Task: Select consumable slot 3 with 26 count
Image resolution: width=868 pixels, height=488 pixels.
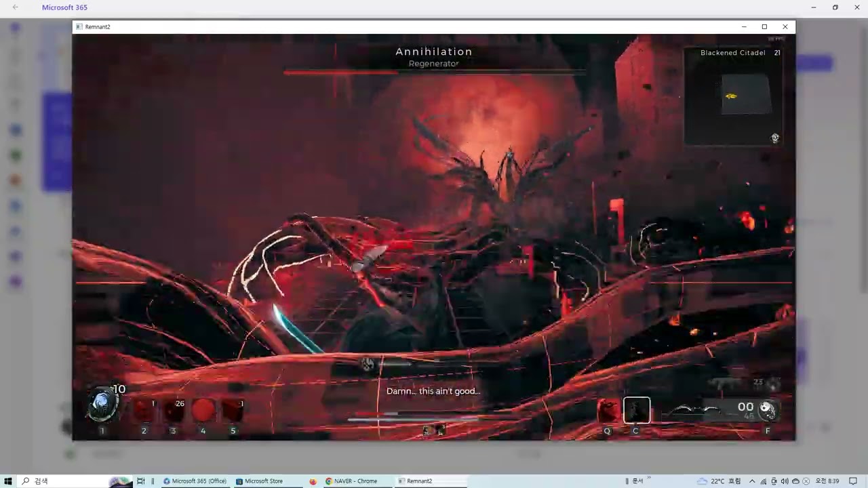Action: (x=174, y=410)
